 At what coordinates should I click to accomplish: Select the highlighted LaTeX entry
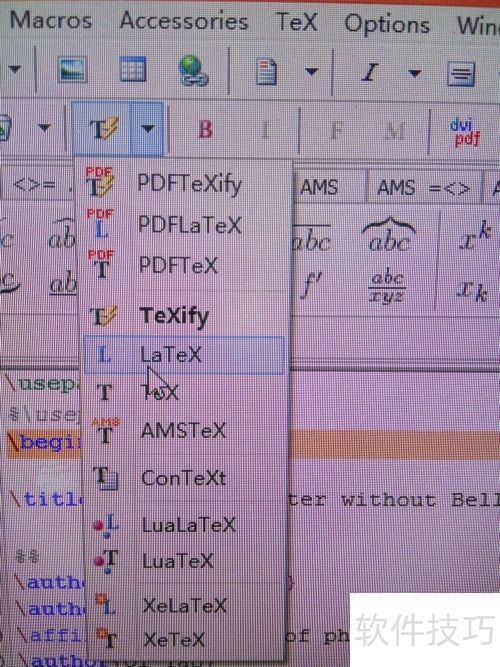coord(184,354)
